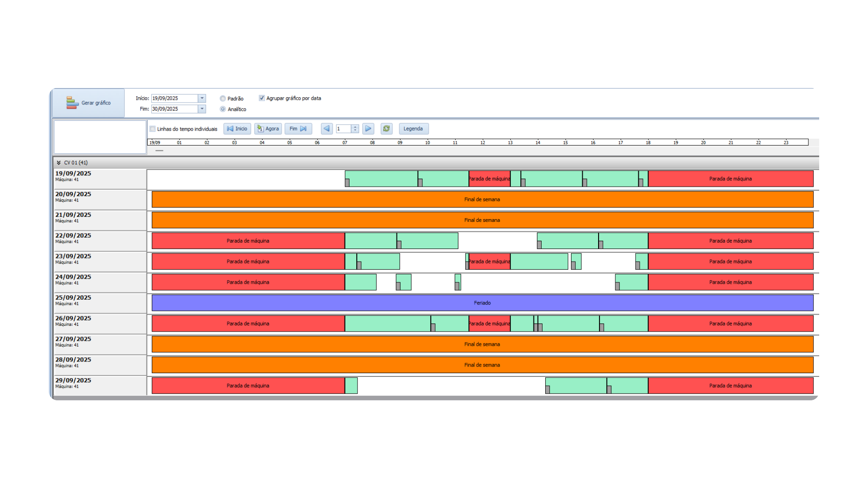868x488 pixels.
Task: Go to current time with Agora
Action: click(268, 129)
